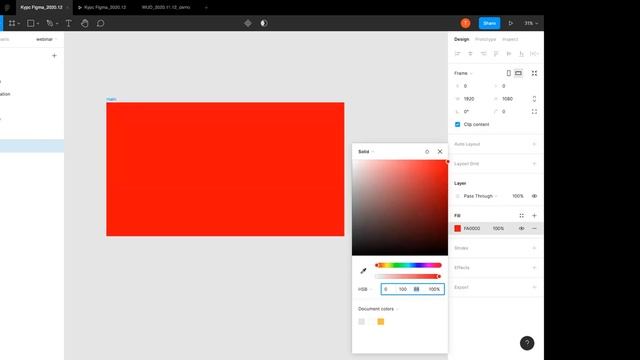
Task: Open the Design tab
Action: [462, 39]
